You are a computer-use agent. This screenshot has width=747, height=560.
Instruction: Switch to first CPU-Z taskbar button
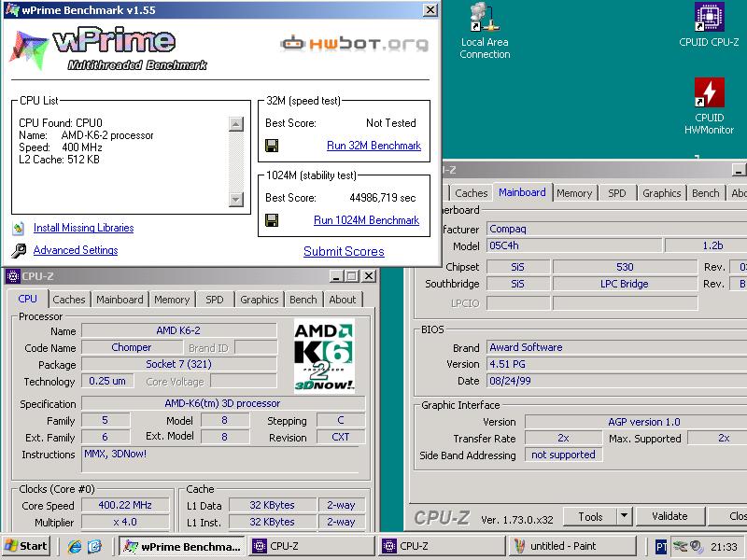(313, 546)
